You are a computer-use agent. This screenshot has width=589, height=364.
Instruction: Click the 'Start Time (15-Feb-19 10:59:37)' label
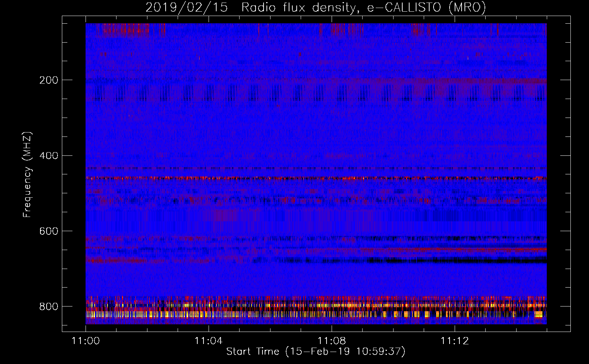(x=316, y=352)
